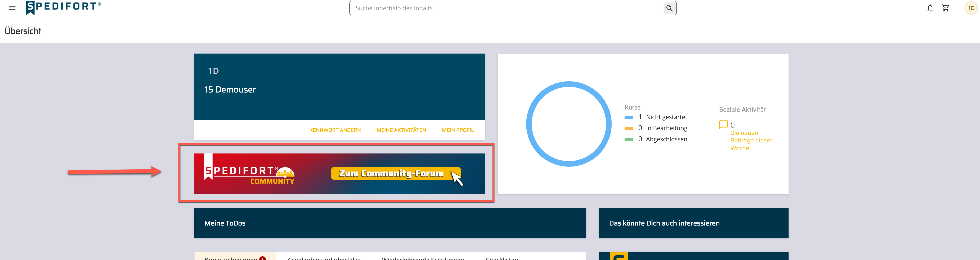
Task: Click the Spedifort logo in header
Action: tap(63, 8)
